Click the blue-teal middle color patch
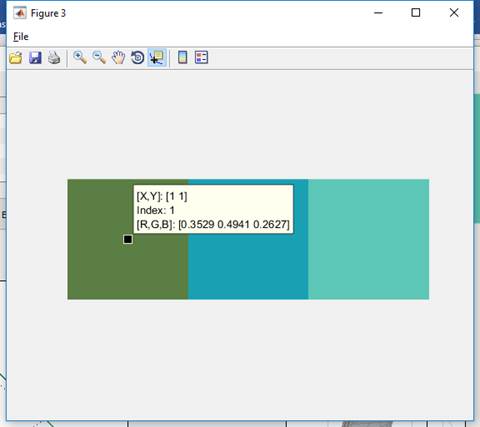This screenshot has height=427, width=480. (x=248, y=267)
